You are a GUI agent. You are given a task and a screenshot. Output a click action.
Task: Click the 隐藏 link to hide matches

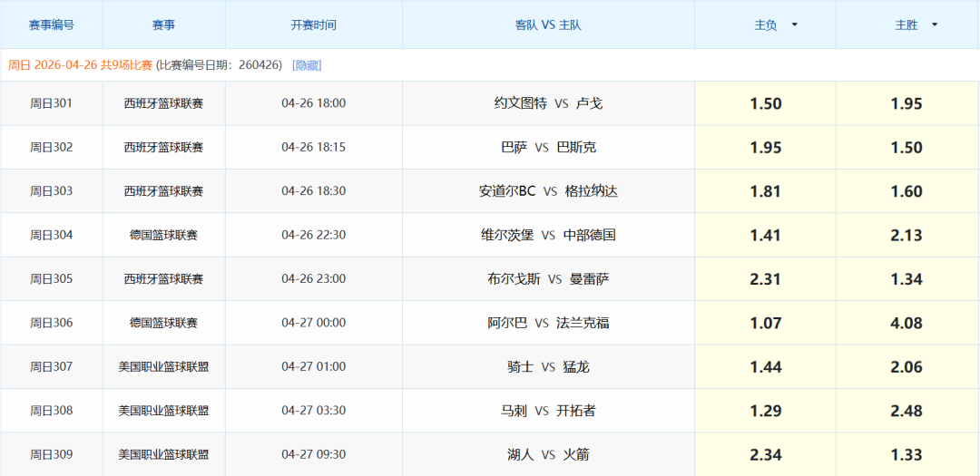[307, 65]
